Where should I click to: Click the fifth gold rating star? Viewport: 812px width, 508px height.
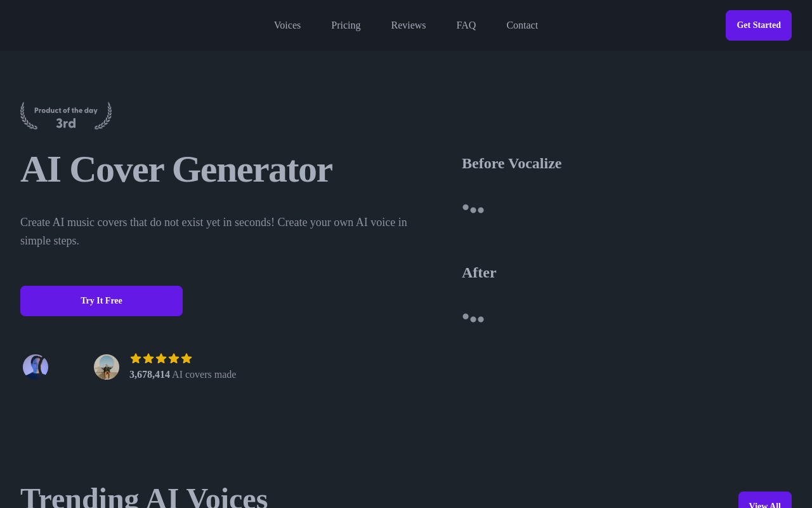tap(187, 359)
